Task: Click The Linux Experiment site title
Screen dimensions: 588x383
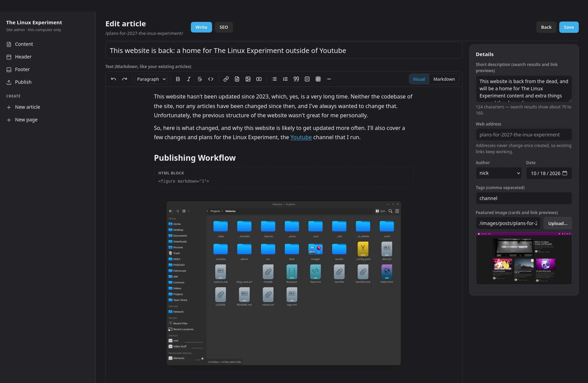Action: [34, 23]
